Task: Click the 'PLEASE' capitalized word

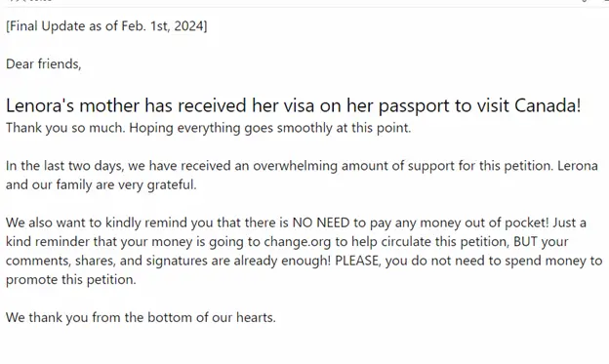Action: point(356,261)
